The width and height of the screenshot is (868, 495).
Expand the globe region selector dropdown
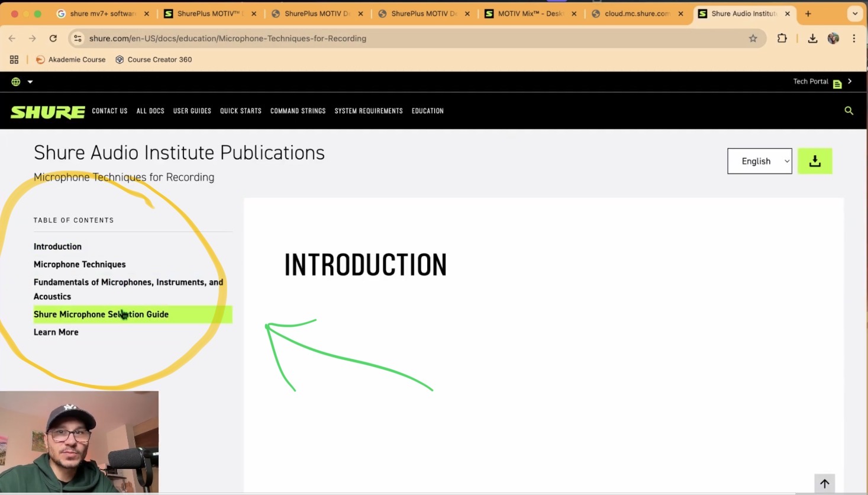click(22, 82)
